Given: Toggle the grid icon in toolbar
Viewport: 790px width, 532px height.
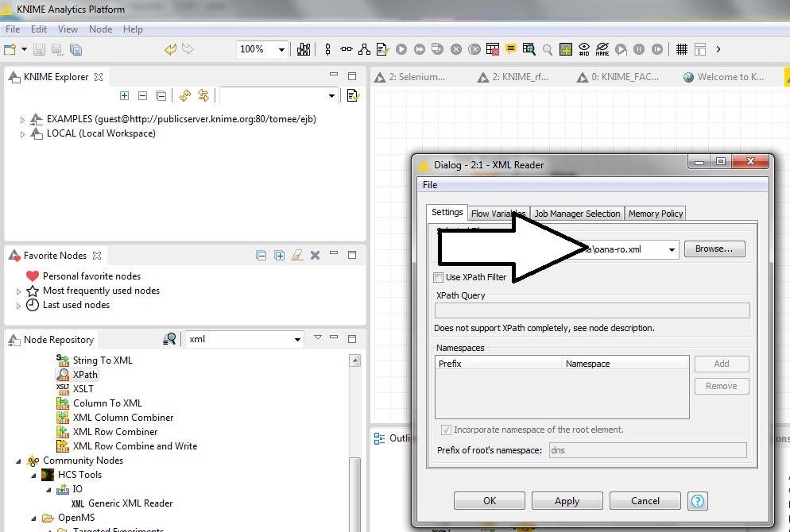Looking at the screenshot, I should pyautogui.click(x=682, y=49).
